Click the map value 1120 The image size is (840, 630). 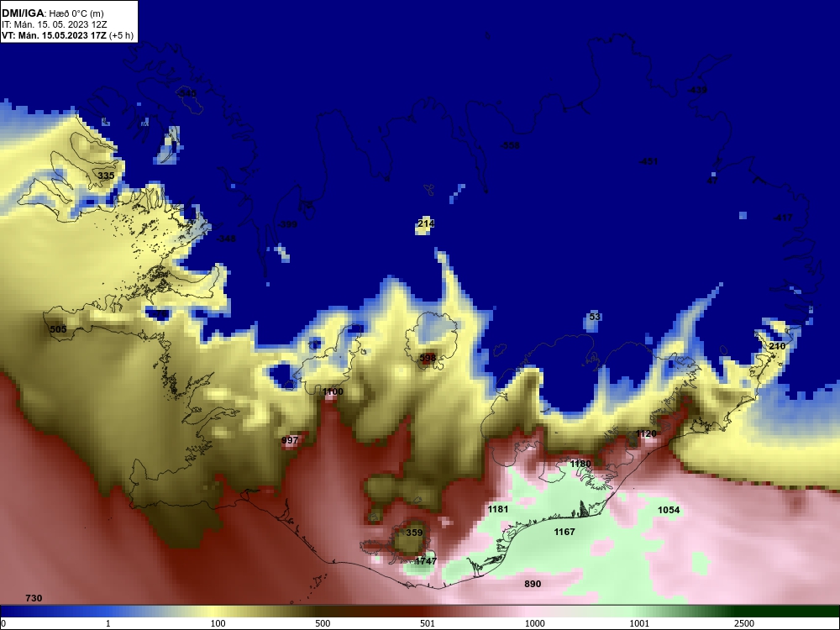point(646,433)
